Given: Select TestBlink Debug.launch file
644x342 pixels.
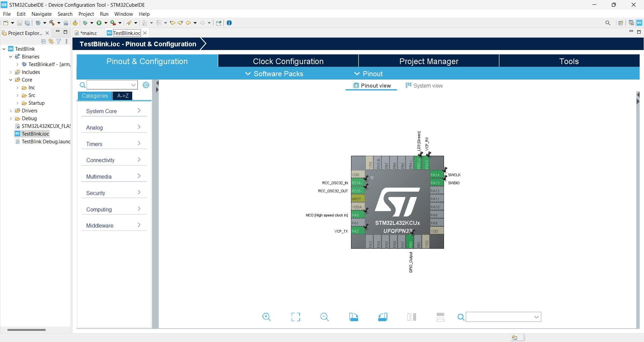Looking at the screenshot, I should pos(43,142).
